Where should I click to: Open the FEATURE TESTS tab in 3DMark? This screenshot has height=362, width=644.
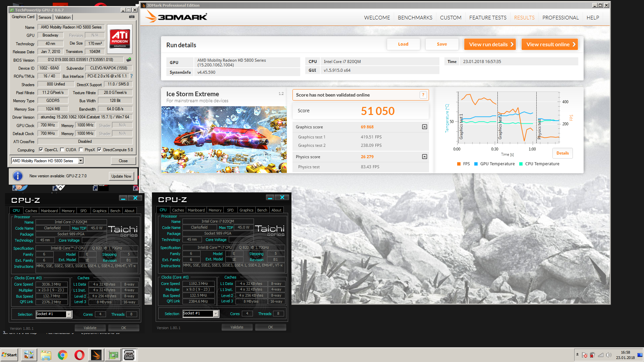[x=488, y=17]
